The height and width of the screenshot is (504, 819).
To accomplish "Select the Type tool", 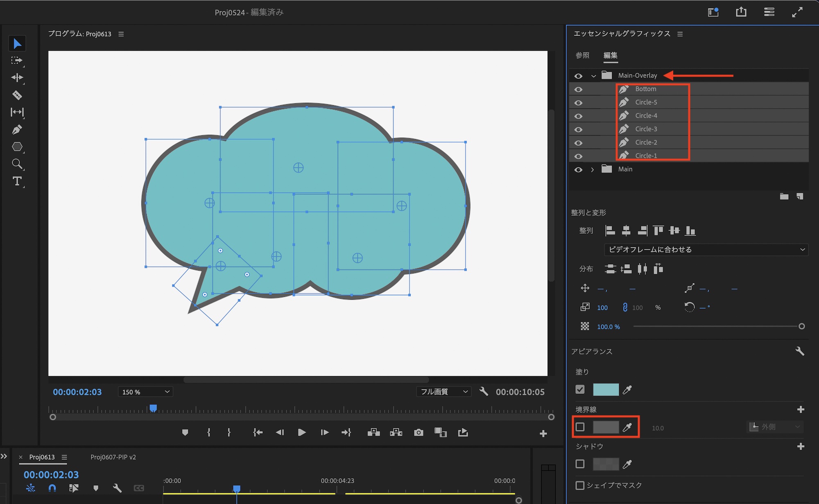I will pyautogui.click(x=17, y=181).
